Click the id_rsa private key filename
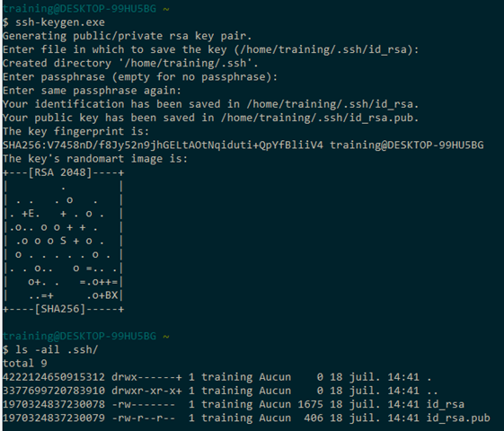This screenshot has height=431, width=504. pyautogui.click(x=446, y=404)
